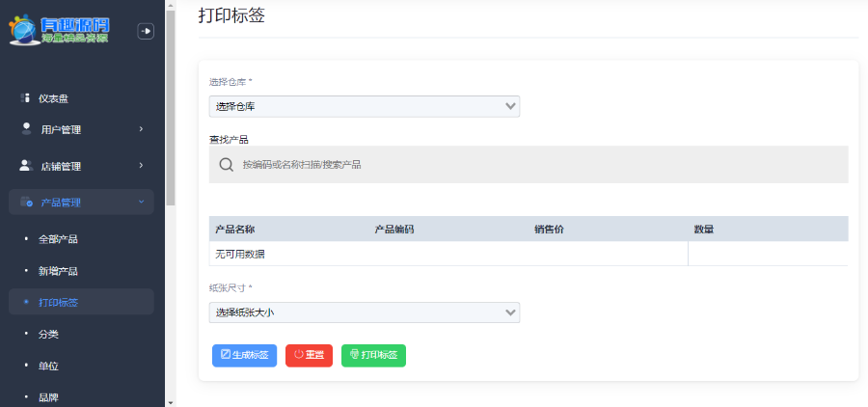The height and width of the screenshot is (407, 868).
Task: Open the 选择仓库 dropdown
Action: coord(365,106)
